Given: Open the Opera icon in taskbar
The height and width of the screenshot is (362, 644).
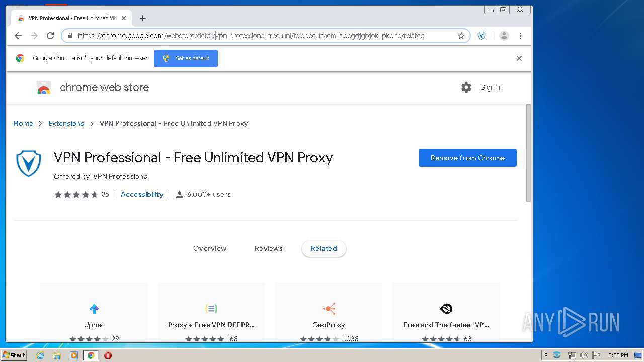Looking at the screenshot, I should pos(108,355).
